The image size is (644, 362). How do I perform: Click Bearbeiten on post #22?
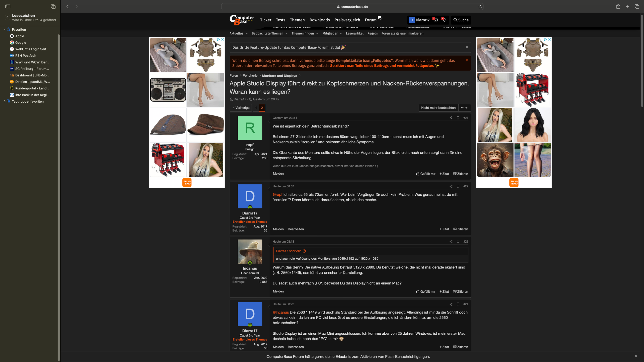[296, 229]
